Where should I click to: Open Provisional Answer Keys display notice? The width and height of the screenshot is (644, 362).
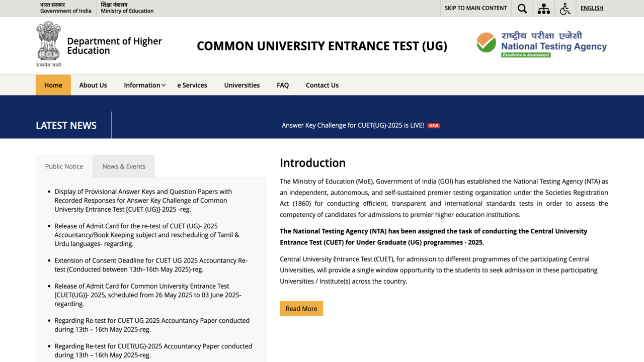[143, 200]
